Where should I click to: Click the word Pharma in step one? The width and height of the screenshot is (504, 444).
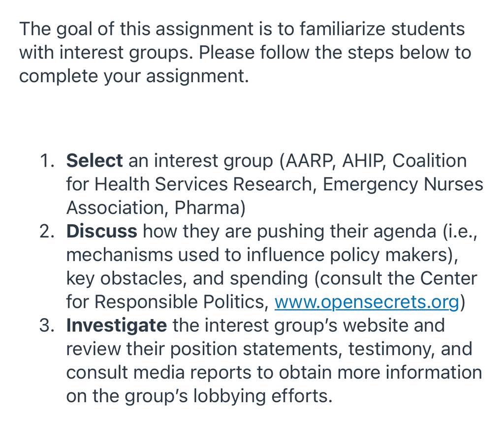(207, 207)
